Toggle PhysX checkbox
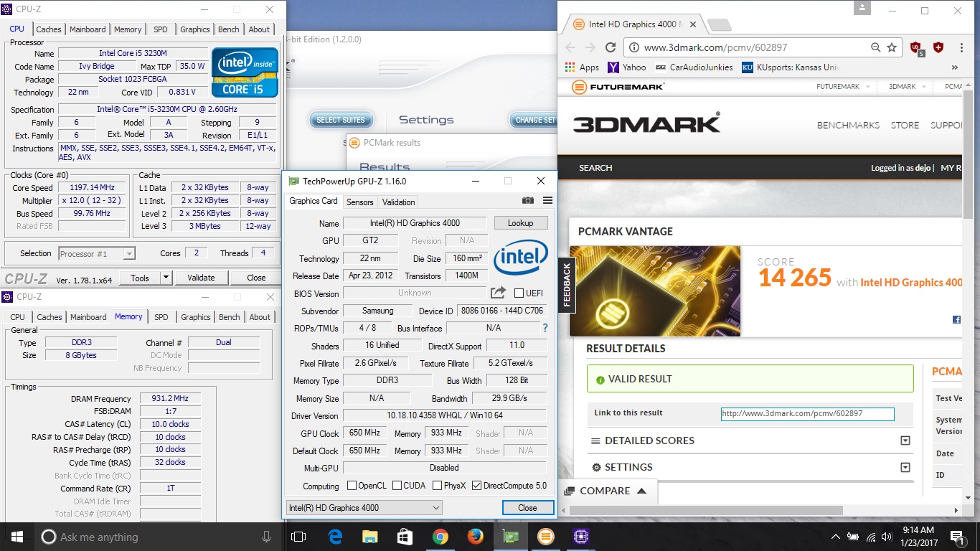This screenshot has height=551, width=980. tap(437, 486)
